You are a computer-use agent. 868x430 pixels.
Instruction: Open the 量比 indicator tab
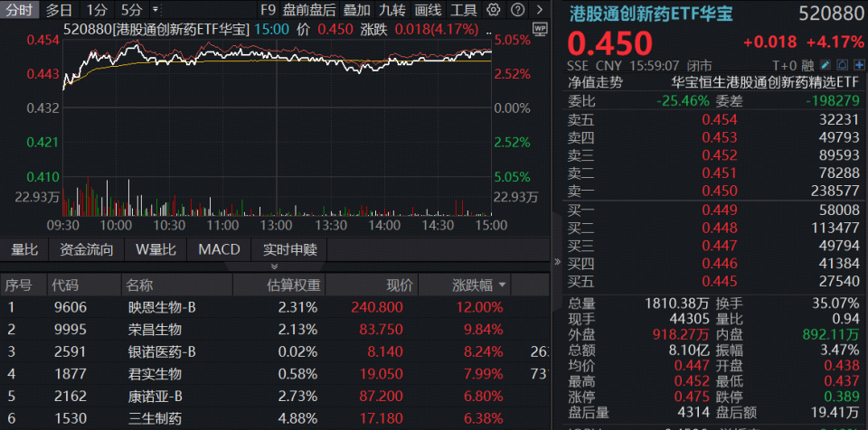(x=24, y=249)
